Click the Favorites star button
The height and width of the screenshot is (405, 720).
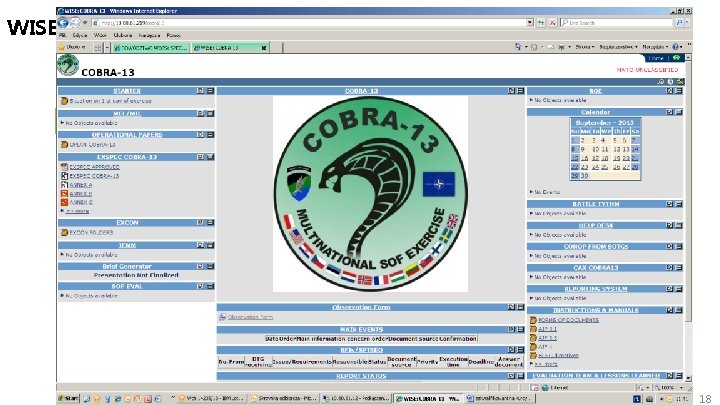[72, 47]
